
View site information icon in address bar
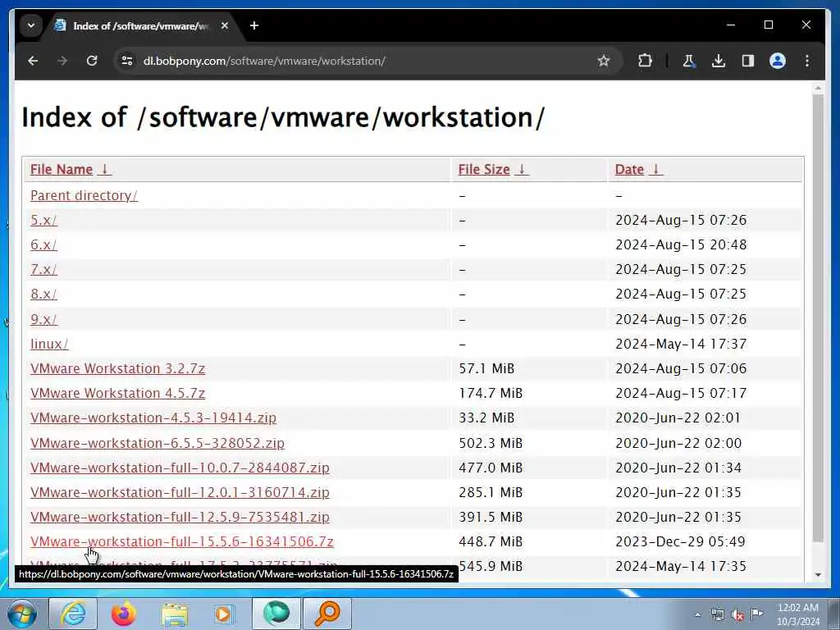coord(127,61)
